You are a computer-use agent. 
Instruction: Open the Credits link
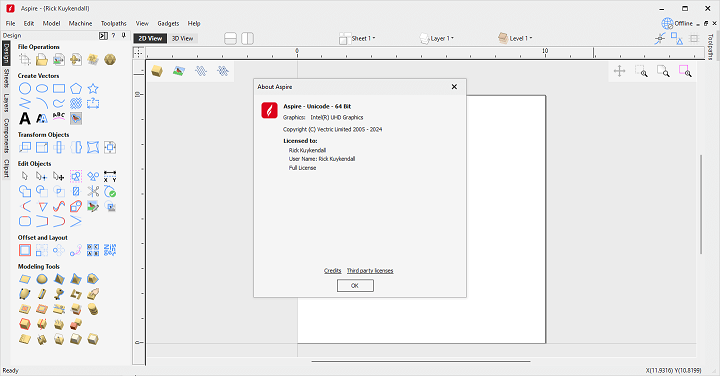[332, 271]
